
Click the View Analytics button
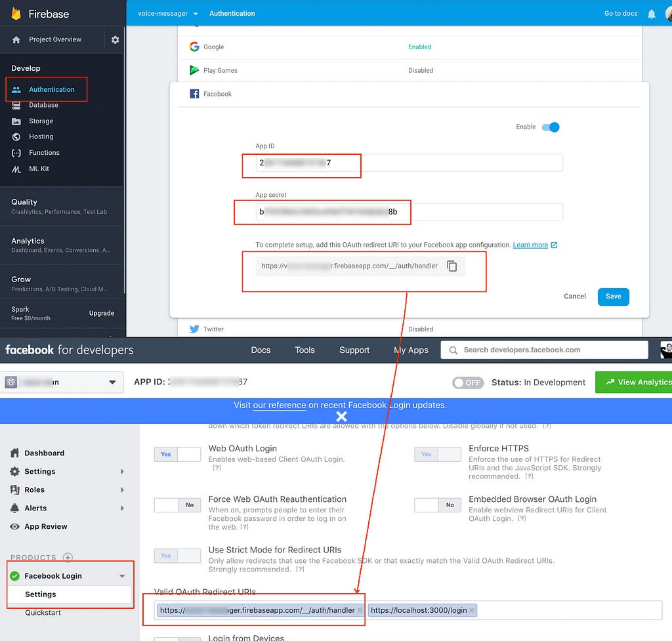click(x=633, y=383)
